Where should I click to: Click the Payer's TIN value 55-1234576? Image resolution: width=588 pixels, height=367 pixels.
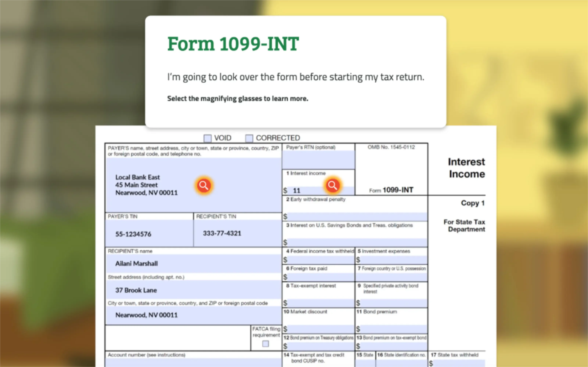tap(133, 234)
